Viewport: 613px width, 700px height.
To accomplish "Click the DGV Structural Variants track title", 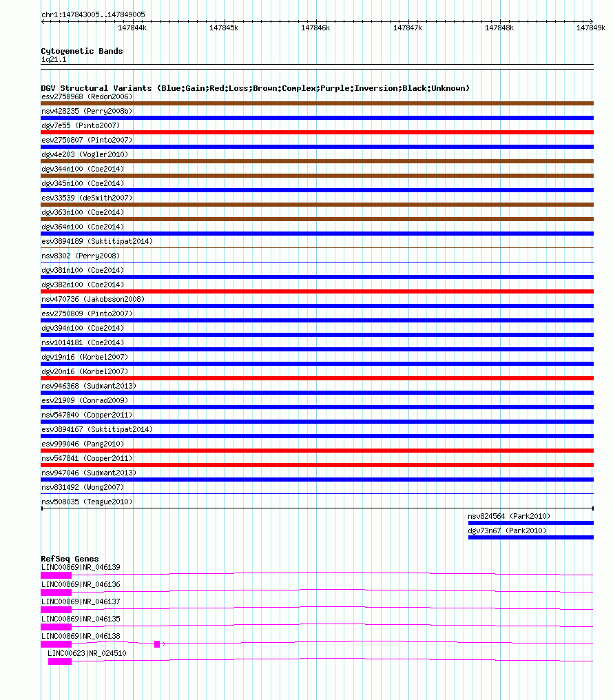I will (x=256, y=88).
